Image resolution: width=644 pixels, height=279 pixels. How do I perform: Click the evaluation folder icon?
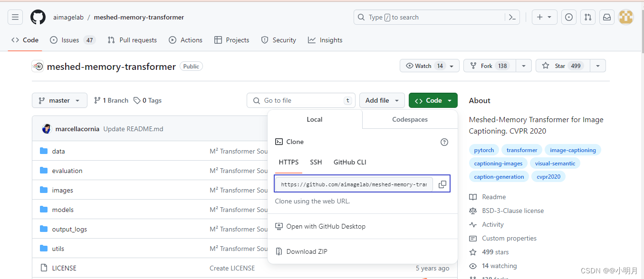(44, 171)
